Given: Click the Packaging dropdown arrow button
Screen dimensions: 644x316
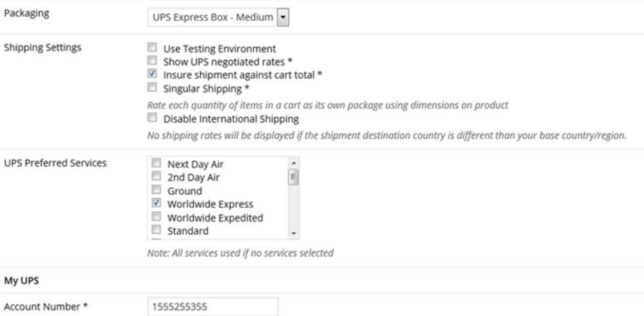Looking at the screenshot, I should tap(283, 17).
